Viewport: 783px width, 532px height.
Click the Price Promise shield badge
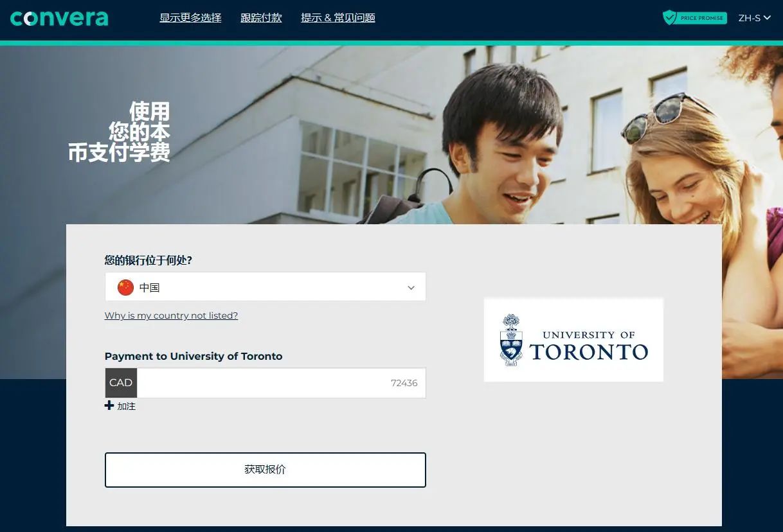pos(694,18)
